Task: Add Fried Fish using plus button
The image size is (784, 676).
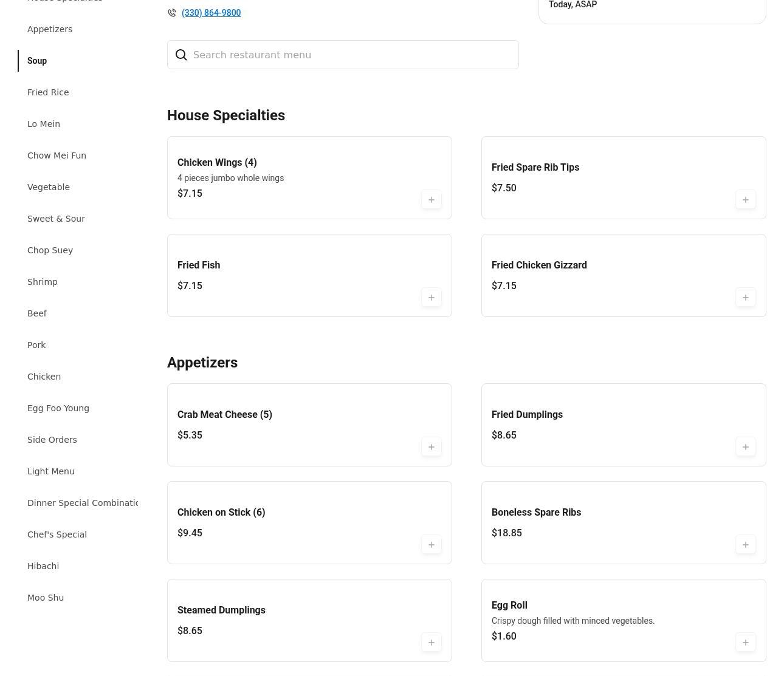Action: click(431, 298)
